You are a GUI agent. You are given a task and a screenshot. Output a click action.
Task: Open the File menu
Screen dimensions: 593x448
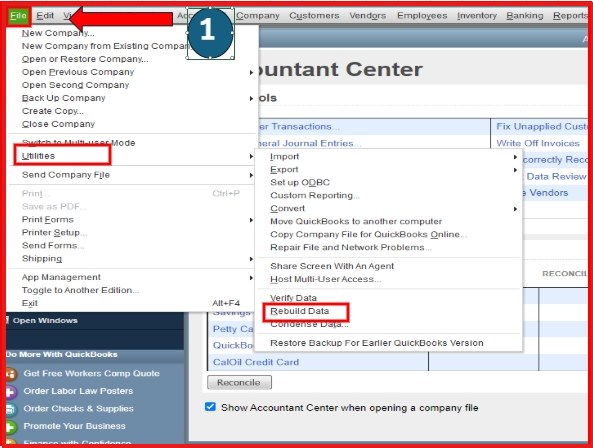pos(18,16)
